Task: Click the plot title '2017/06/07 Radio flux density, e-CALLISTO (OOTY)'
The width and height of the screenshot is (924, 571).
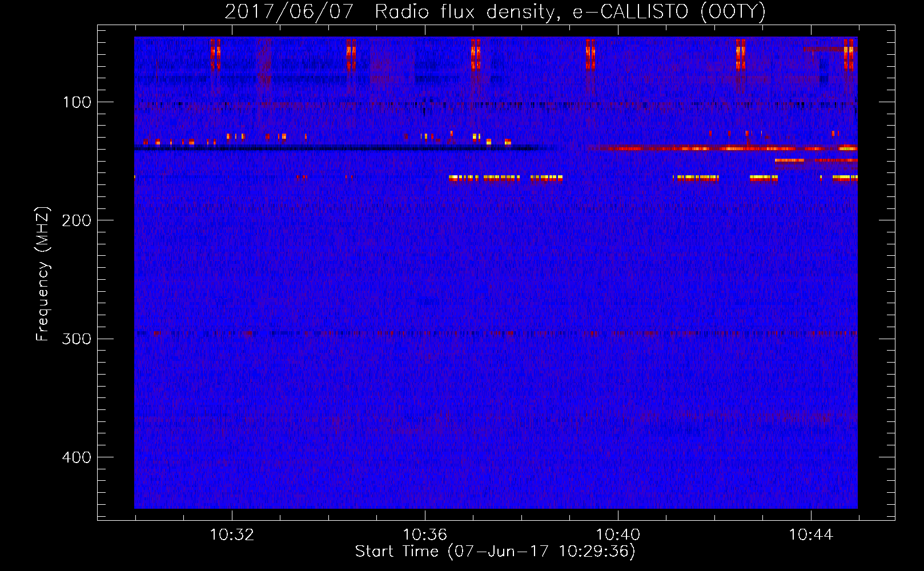Action: (x=495, y=12)
